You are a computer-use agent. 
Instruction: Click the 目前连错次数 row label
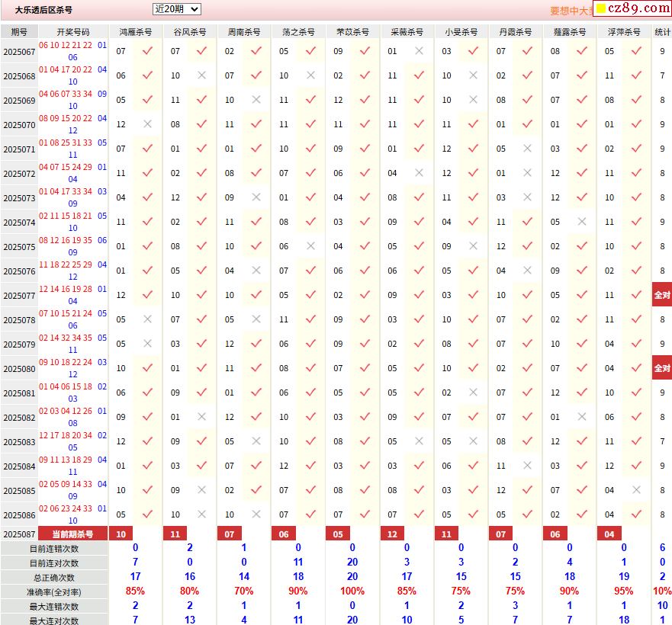(x=54, y=549)
